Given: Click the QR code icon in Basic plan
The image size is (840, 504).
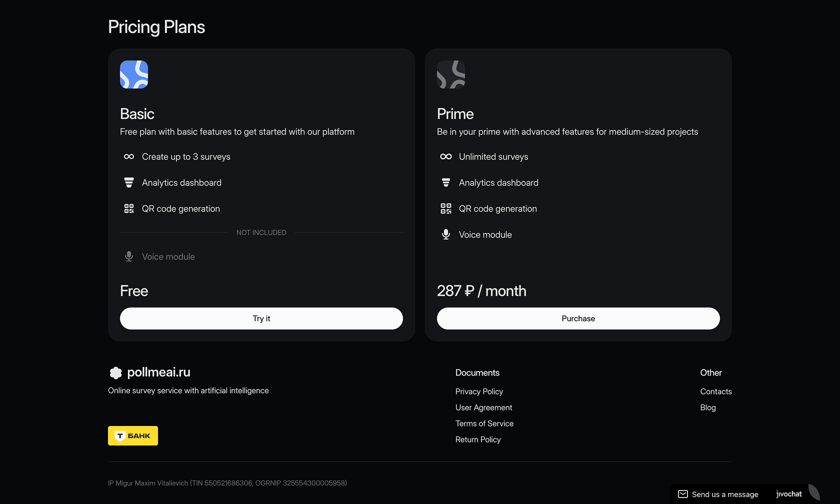Looking at the screenshot, I should [x=129, y=208].
